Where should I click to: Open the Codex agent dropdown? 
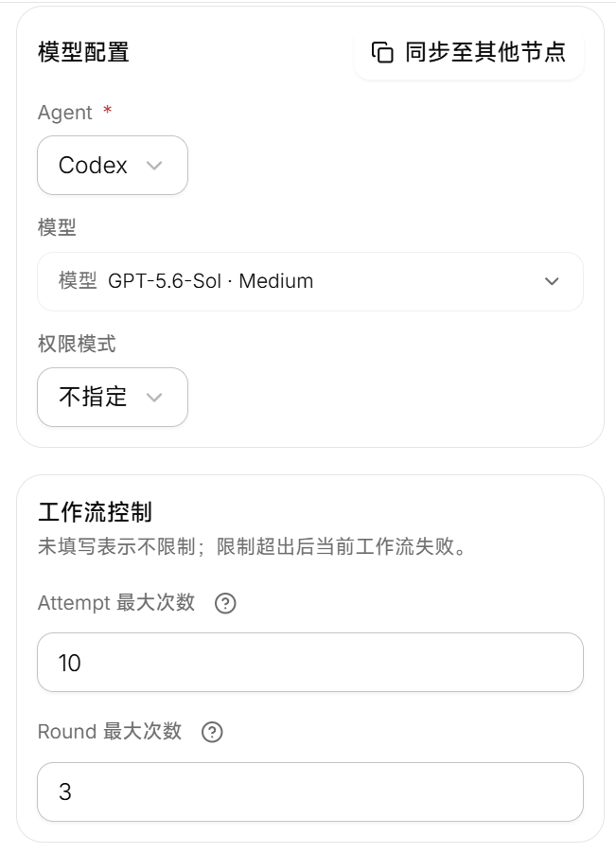[x=113, y=166]
